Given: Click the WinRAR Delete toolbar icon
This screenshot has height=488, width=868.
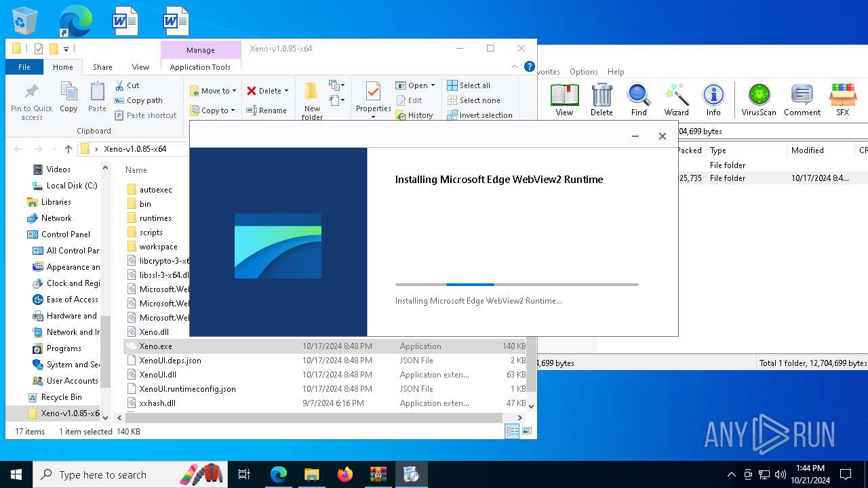Looking at the screenshot, I should click(601, 100).
